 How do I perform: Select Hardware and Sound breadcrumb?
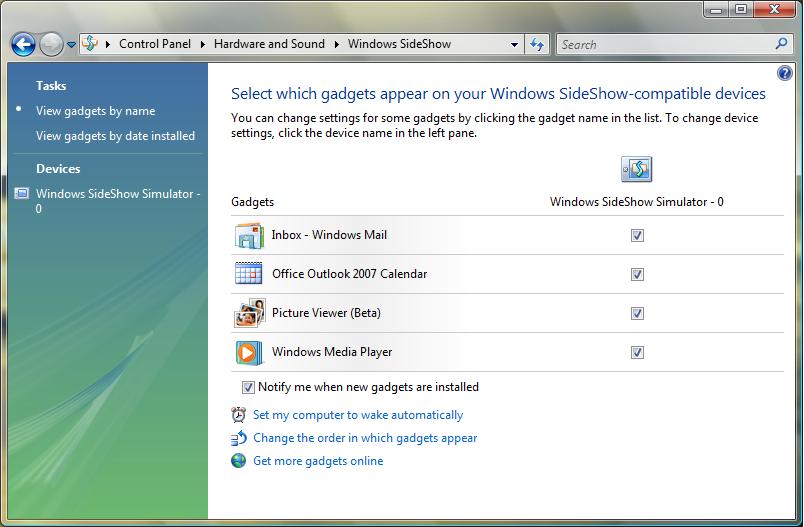point(269,44)
